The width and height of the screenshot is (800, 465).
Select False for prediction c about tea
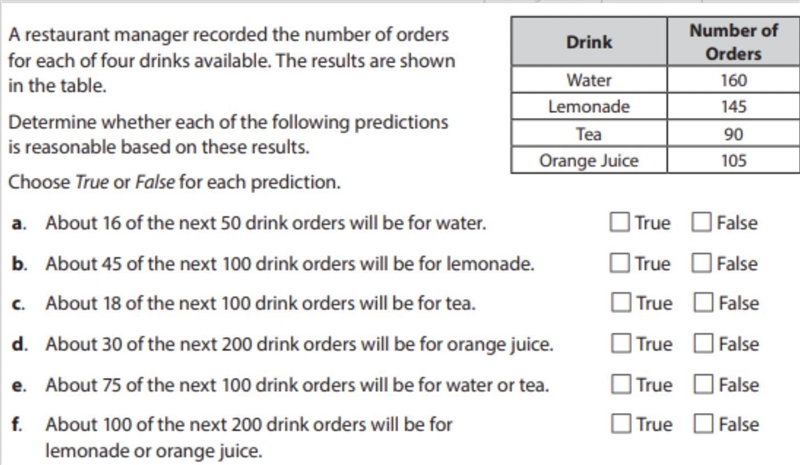click(703, 302)
